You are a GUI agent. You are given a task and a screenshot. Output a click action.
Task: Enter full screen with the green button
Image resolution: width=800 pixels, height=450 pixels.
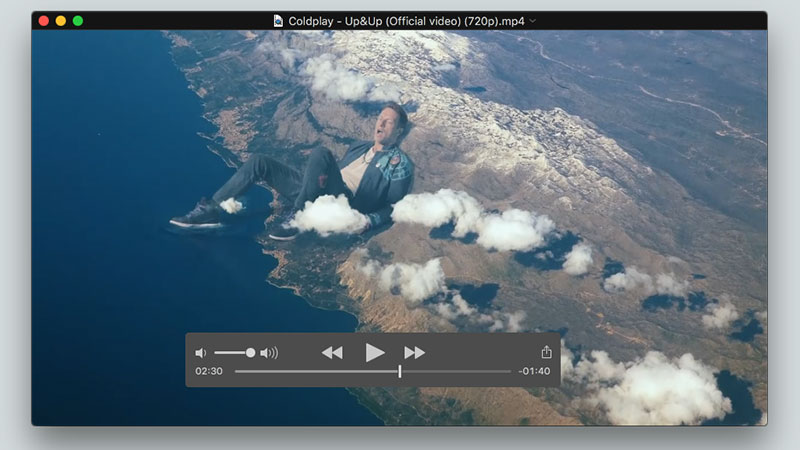pyautogui.click(x=78, y=21)
